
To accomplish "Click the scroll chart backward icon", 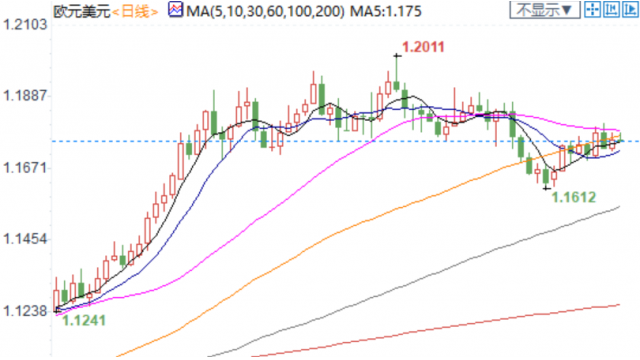I will 611,9.
